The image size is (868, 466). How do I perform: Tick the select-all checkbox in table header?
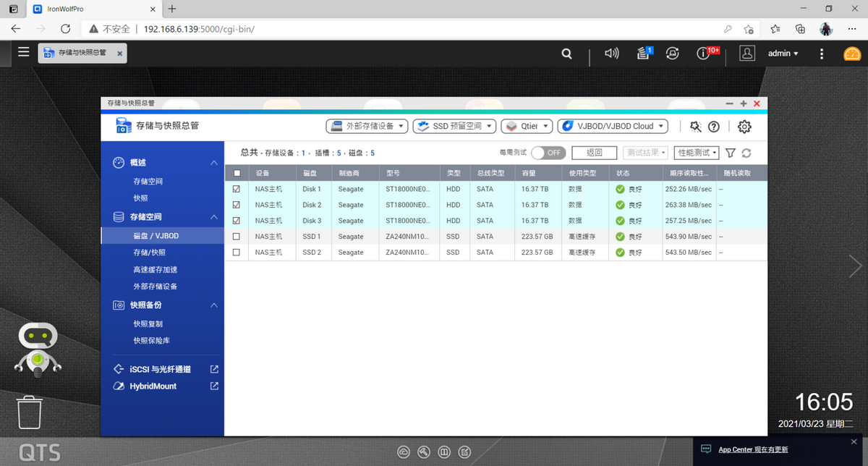[x=237, y=174]
